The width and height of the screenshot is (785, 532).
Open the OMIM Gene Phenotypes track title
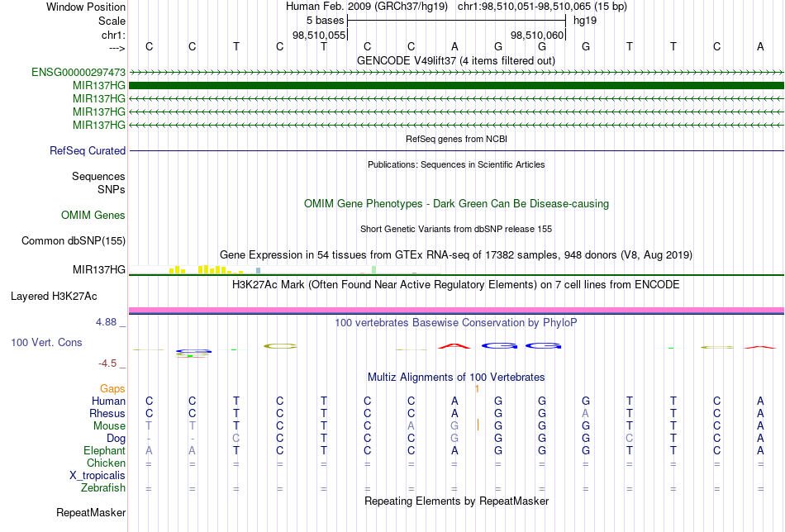click(456, 204)
